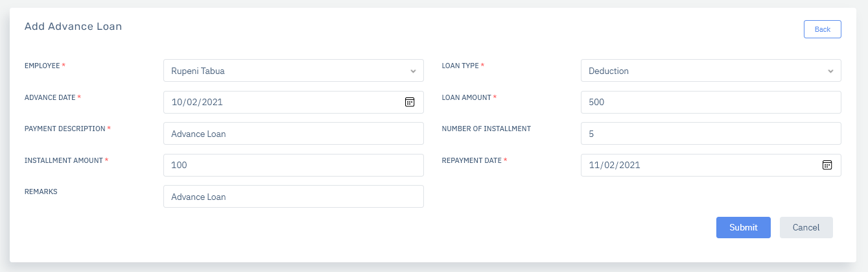The height and width of the screenshot is (272, 868).
Task: Open the Advance Date calendar picker icon
Action: point(410,102)
